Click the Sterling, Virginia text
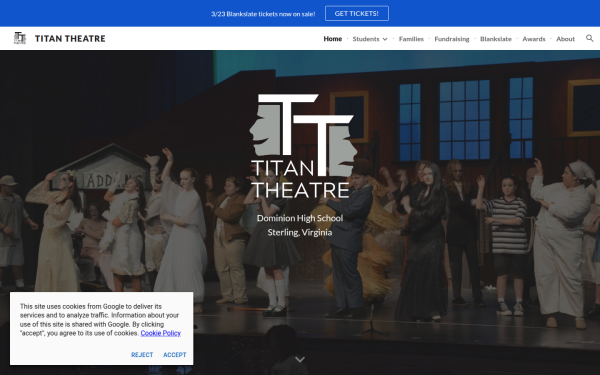Viewport: 600px width, 375px height. 300,232
